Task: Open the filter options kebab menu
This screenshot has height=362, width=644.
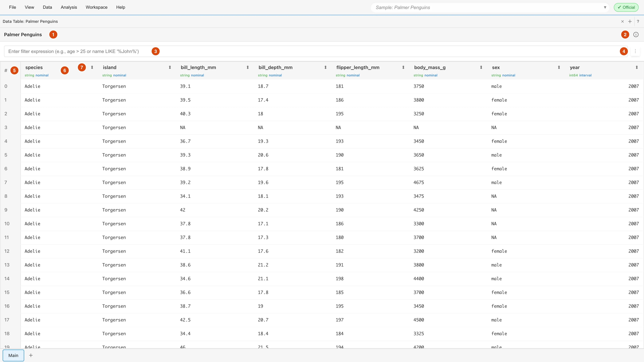Action: pyautogui.click(x=635, y=51)
